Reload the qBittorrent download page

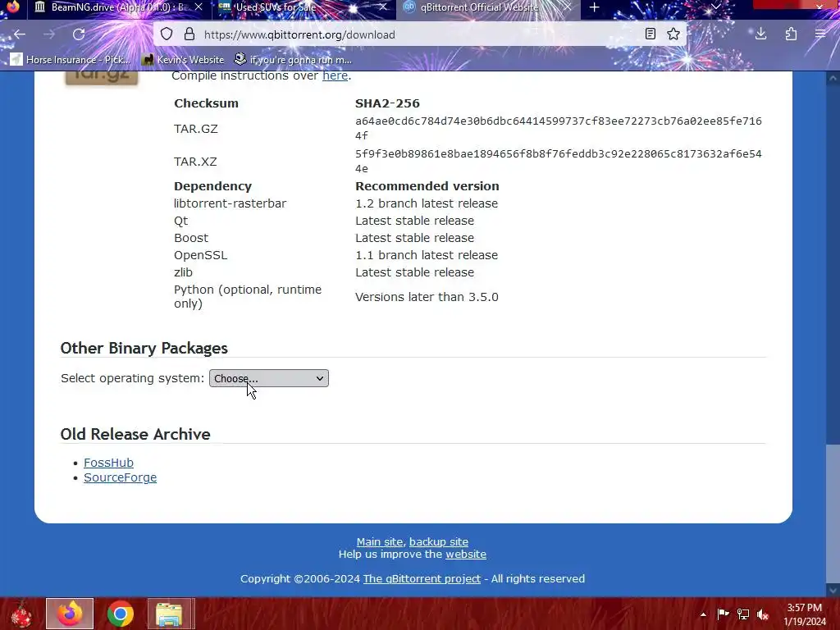coord(79,34)
